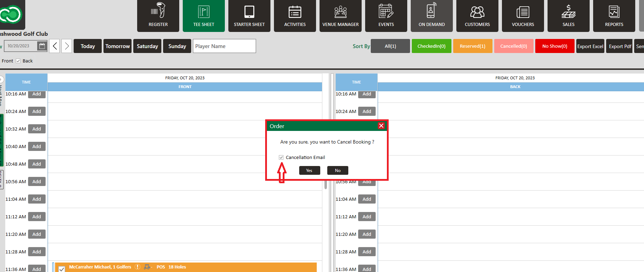Filter by Cancelled(0) bookings

[514, 46]
